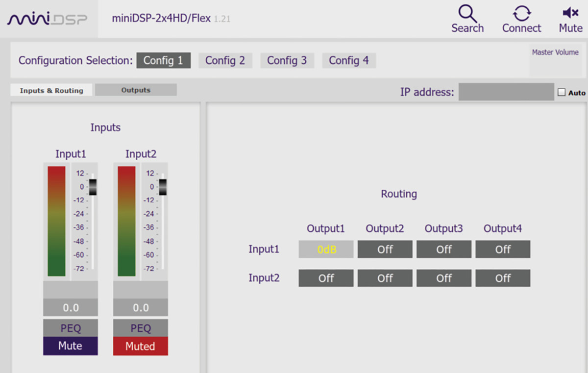Enable Input2 to Output4 routing
This screenshot has height=373, width=588.
[x=503, y=278]
